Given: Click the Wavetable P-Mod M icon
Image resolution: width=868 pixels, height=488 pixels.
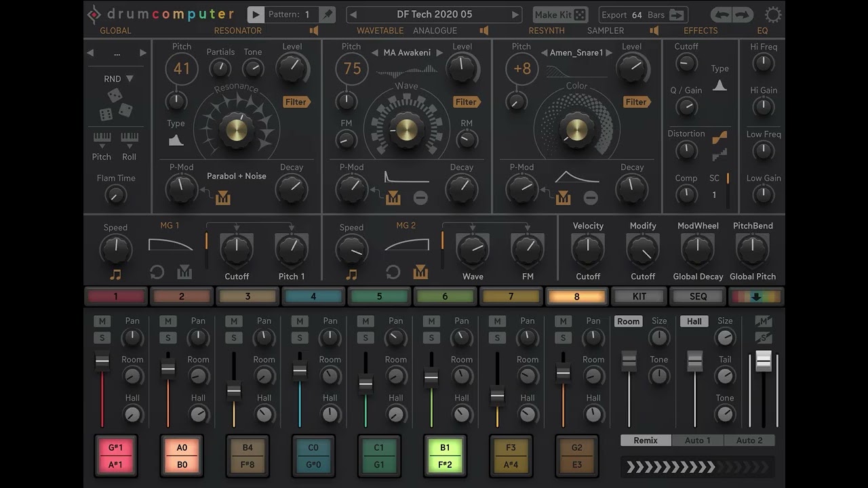Looking at the screenshot, I should click(393, 198).
